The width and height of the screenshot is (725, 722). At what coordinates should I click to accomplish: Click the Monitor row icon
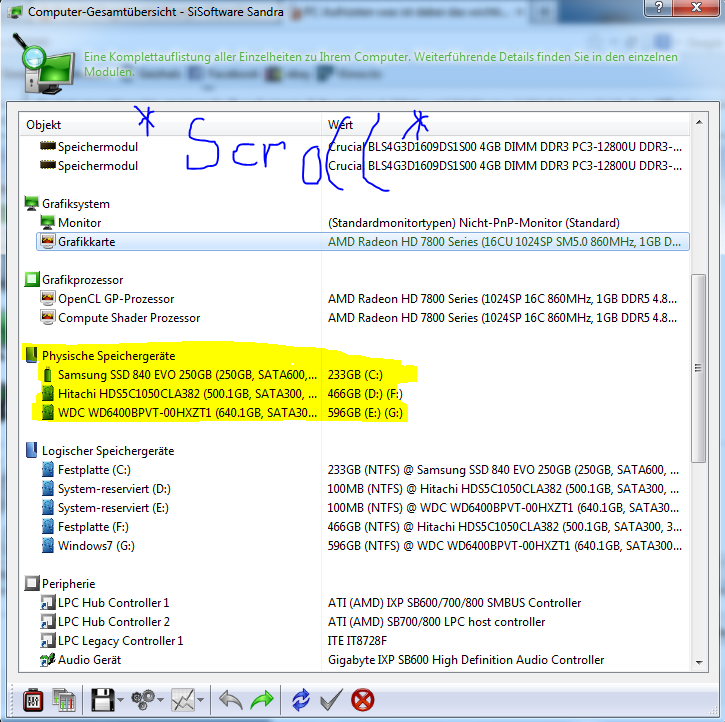coord(47,222)
